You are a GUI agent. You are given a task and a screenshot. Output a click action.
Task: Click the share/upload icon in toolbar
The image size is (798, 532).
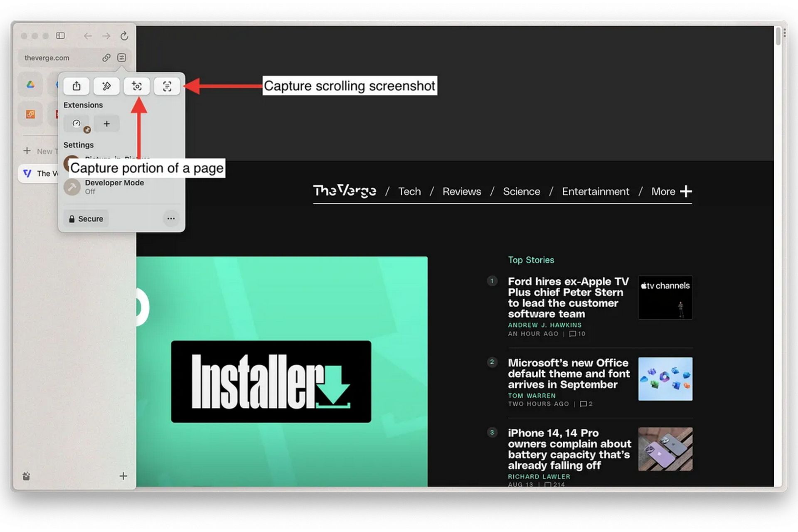pos(76,86)
